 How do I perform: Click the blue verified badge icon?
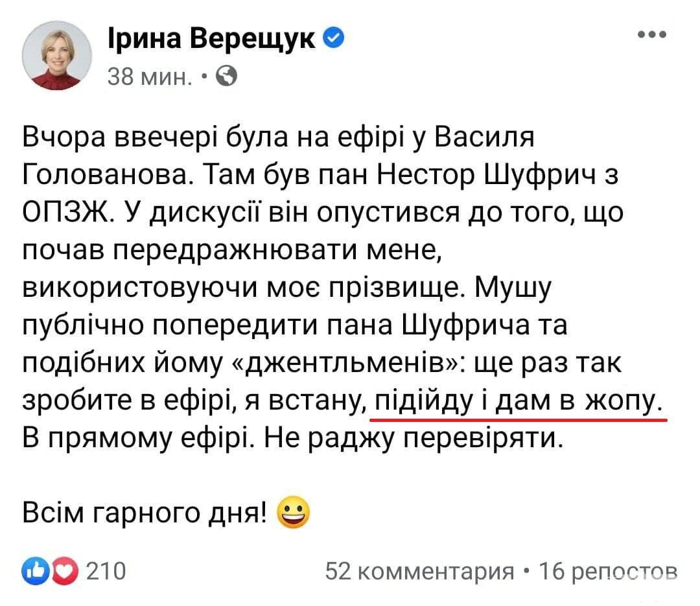point(334,38)
